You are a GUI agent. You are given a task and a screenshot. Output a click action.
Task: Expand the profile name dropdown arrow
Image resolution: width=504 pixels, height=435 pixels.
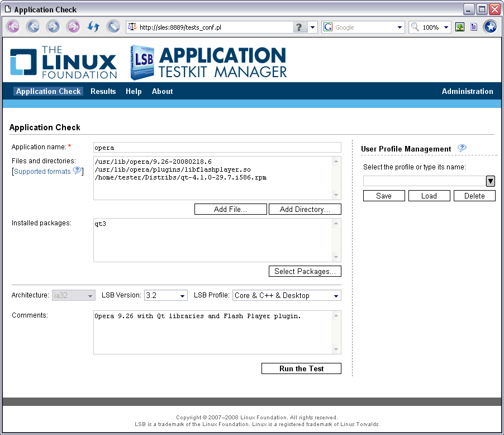tap(491, 181)
